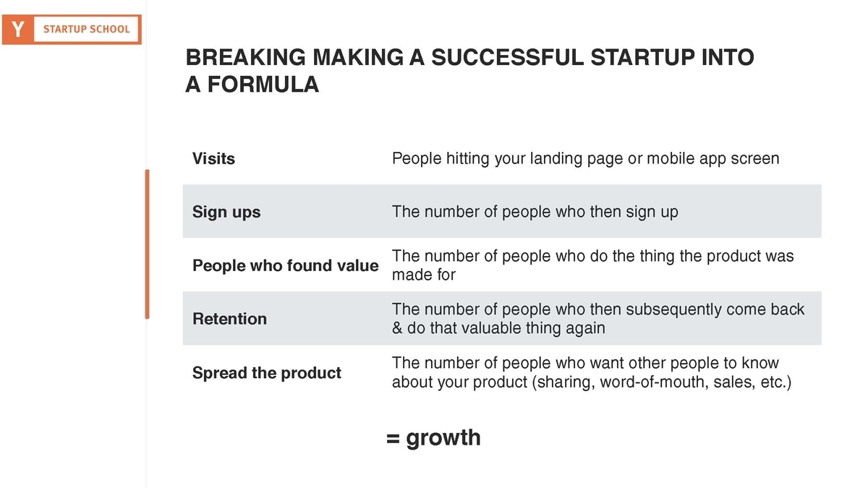Click the STARTUP SCHOOL label
The image size is (868, 488).
(87, 30)
